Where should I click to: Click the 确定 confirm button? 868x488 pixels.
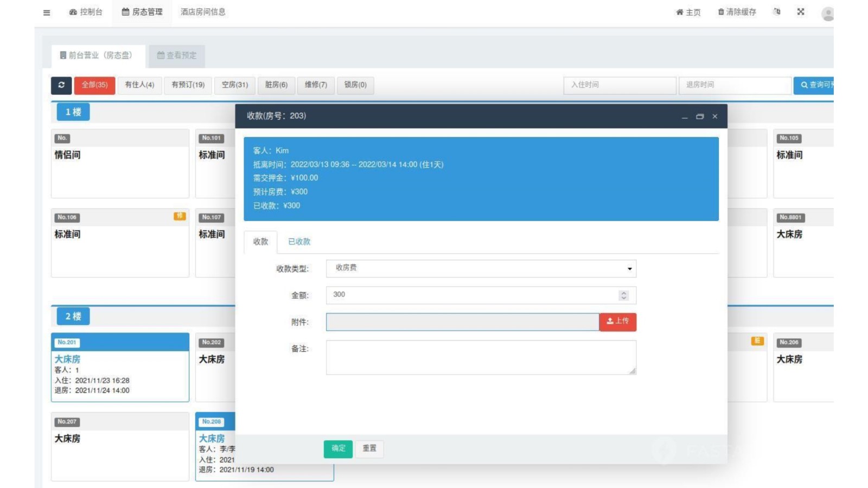tap(339, 448)
